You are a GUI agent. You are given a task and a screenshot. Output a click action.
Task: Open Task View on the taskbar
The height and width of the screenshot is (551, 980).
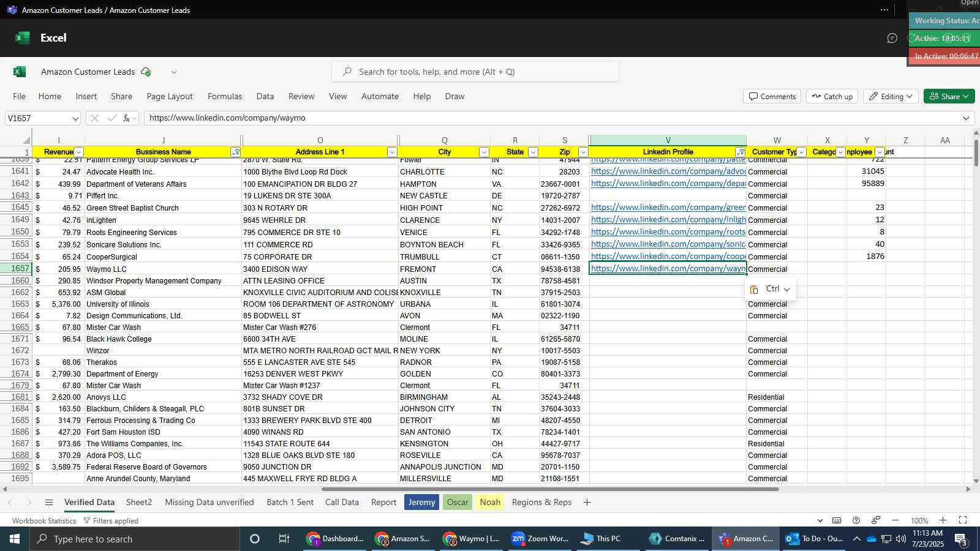(x=284, y=539)
